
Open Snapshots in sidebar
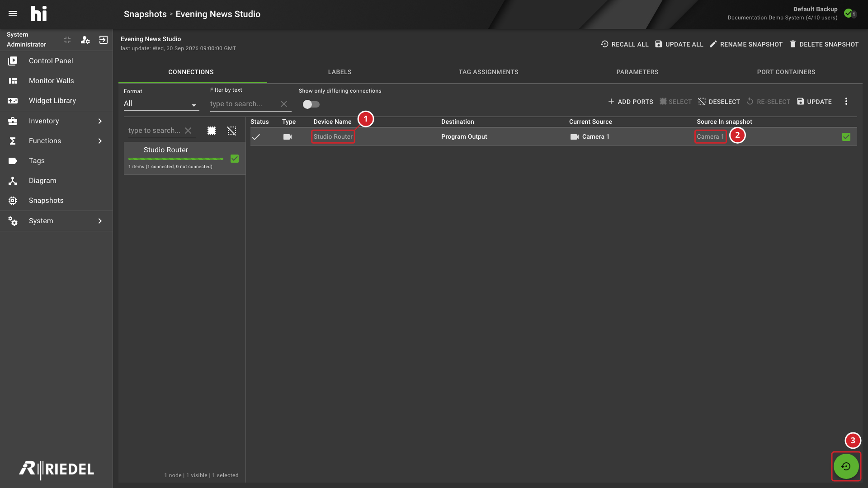pyautogui.click(x=56, y=200)
